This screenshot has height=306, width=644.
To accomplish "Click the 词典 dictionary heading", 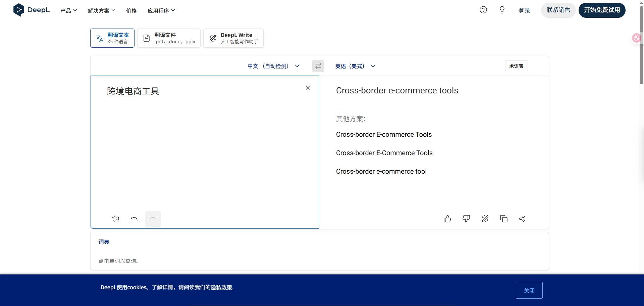I will tap(104, 242).
